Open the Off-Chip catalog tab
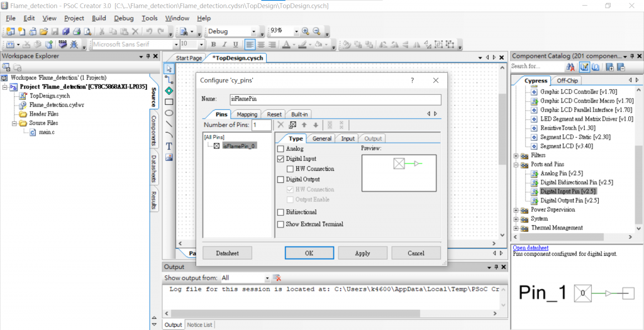The height and width of the screenshot is (330, 644). 567,80
